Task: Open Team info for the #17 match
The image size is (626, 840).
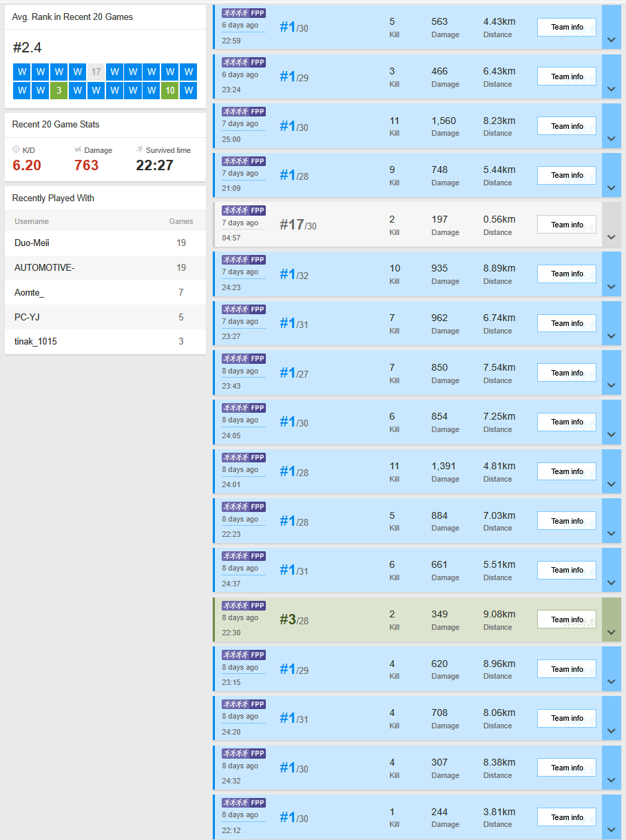Action: (566, 225)
